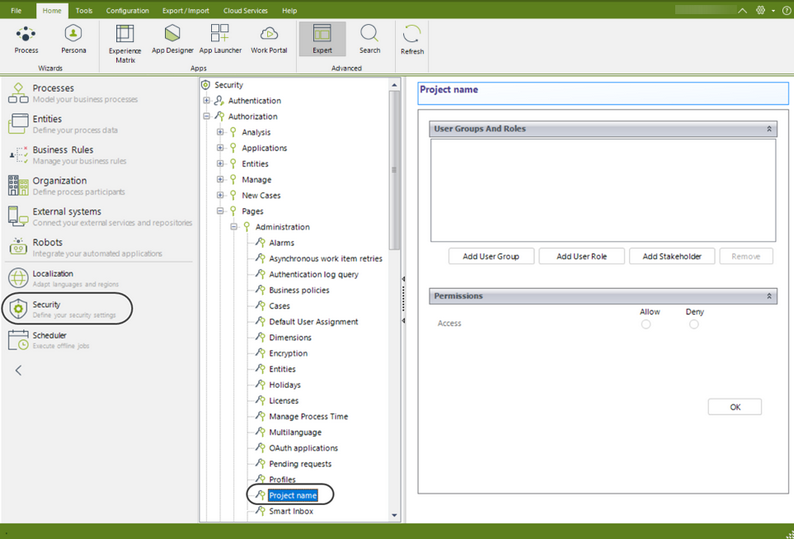Image resolution: width=794 pixels, height=539 pixels.
Task: Open External systems module
Action: pos(100,216)
